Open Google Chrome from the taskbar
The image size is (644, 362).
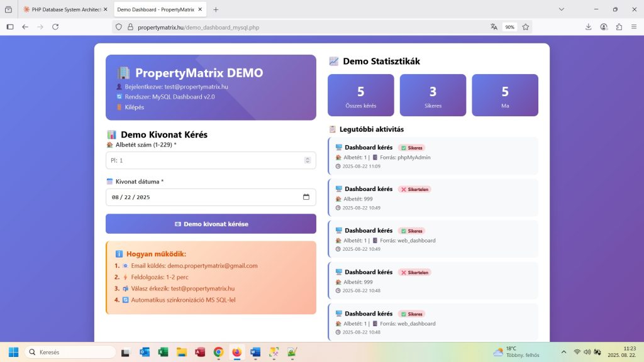point(218,352)
